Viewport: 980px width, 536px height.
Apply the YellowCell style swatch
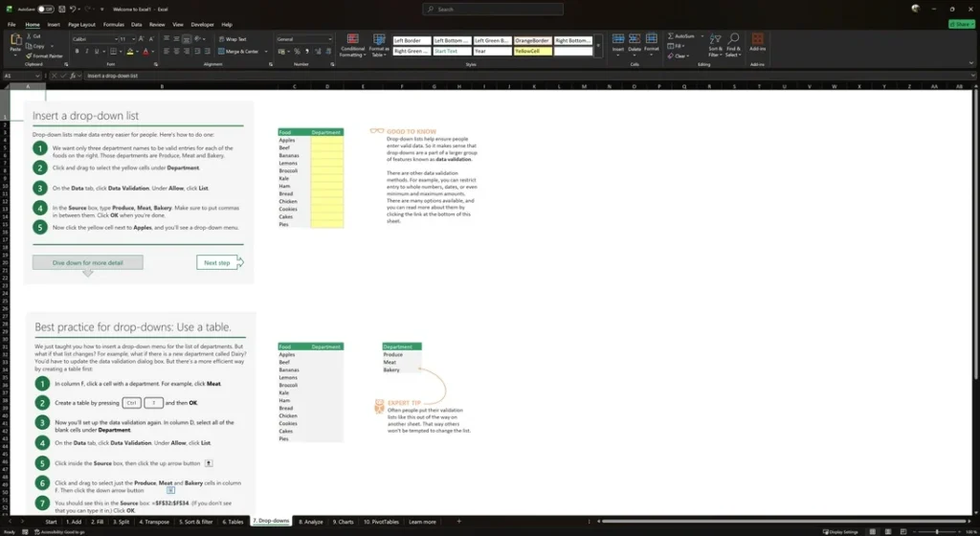532,52
